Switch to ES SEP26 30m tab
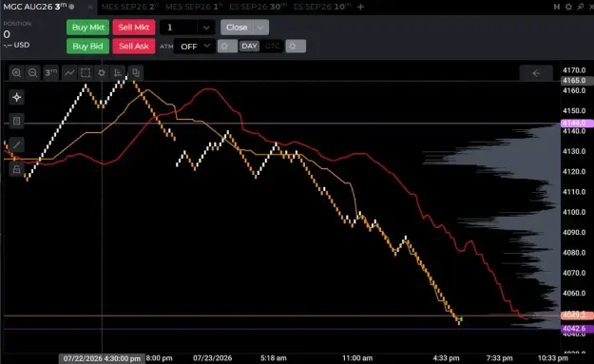Image resolution: width=594 pixels, height=364 pixels. pos(259,7)
